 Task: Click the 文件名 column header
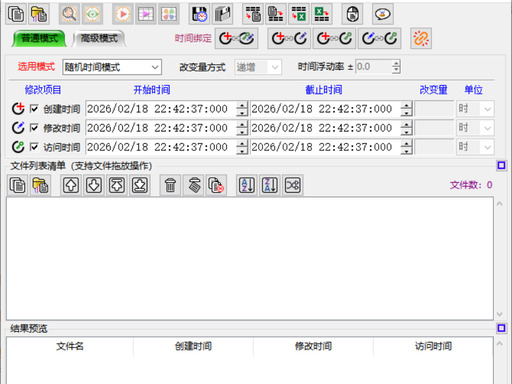[x=70, y=346]
